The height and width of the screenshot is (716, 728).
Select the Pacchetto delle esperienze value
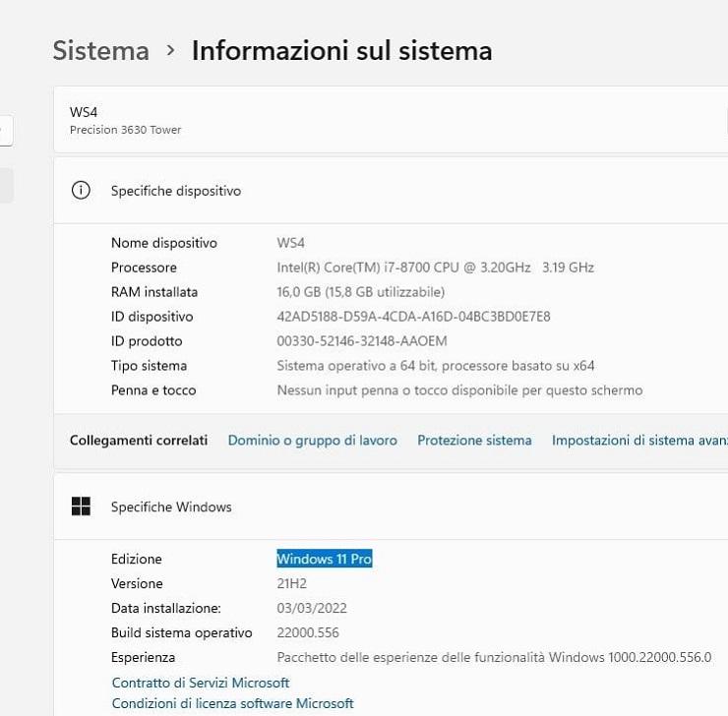point(494,657)
